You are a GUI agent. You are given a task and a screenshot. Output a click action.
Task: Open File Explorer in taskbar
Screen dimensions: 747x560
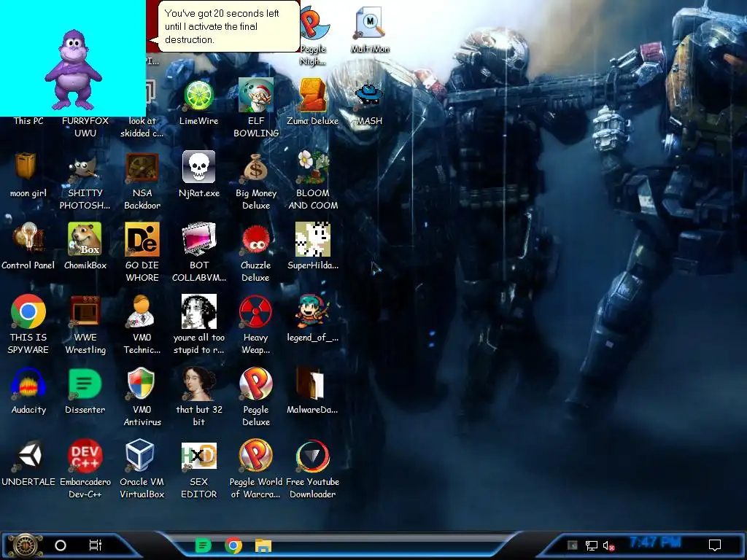[263, 545]
